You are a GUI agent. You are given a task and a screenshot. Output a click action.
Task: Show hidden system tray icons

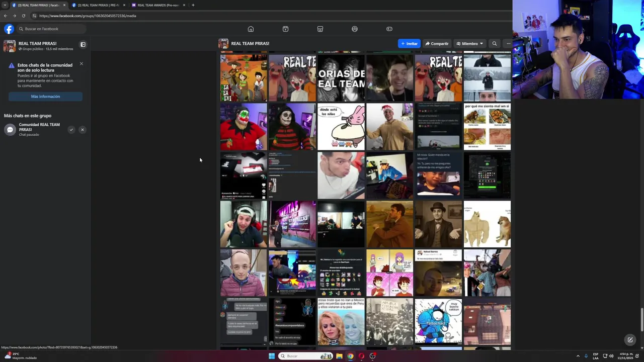[578, 356]
